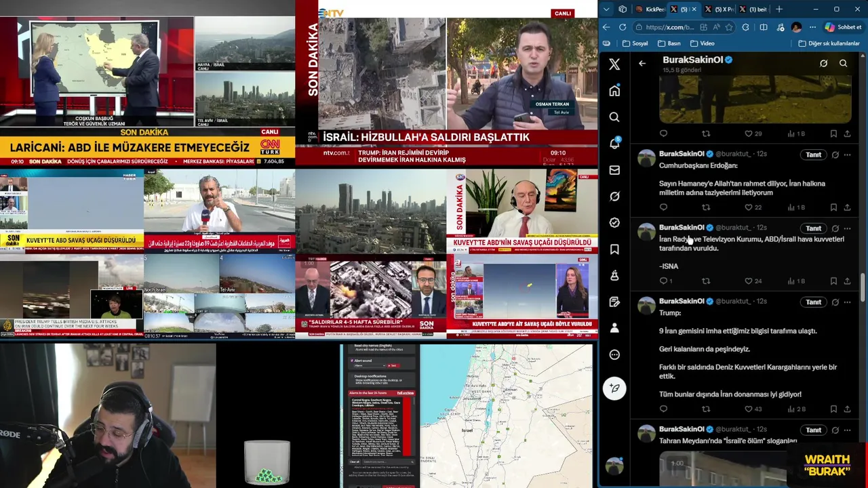Open the browser profile avatar

pyautogui.click(x=796, y=27)
